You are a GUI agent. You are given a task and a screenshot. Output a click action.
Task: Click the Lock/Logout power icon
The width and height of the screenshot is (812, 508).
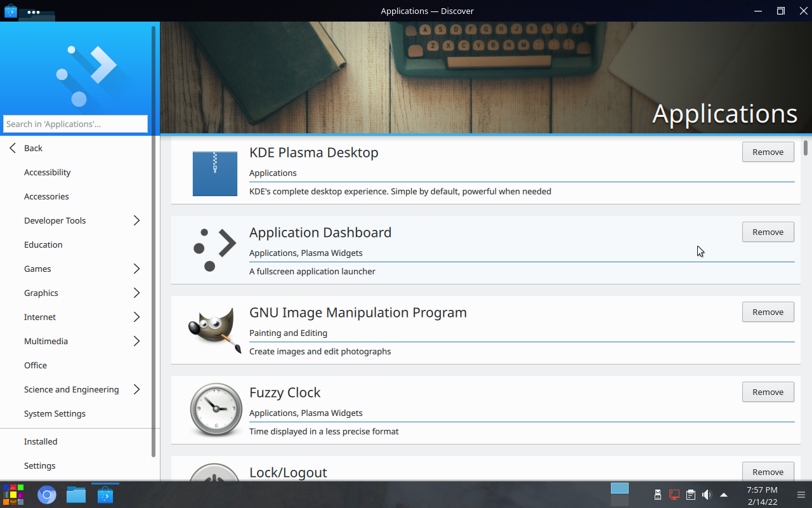click(216, 472)
